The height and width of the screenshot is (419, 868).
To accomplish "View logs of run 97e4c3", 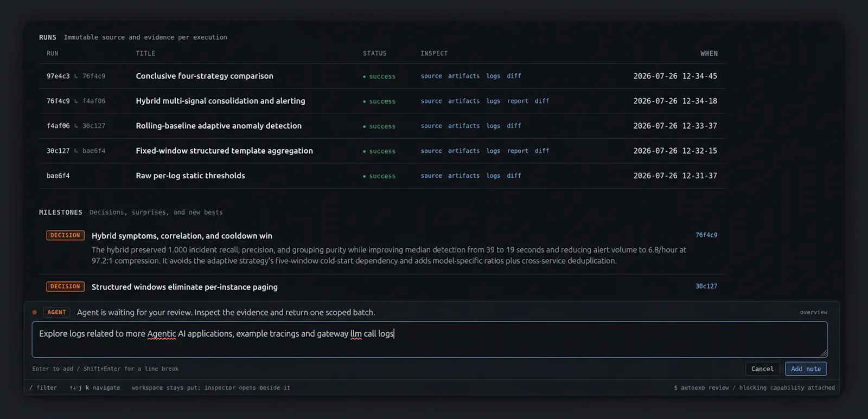I will (x=493, y=76).
